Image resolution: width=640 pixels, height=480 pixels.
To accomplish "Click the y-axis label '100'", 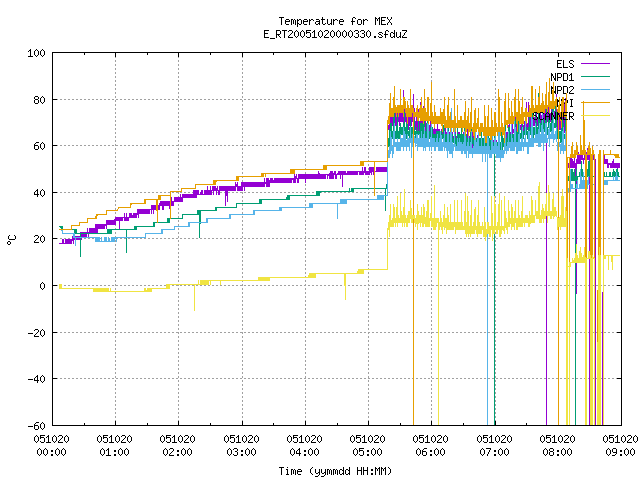I will [x=36, y=53].
